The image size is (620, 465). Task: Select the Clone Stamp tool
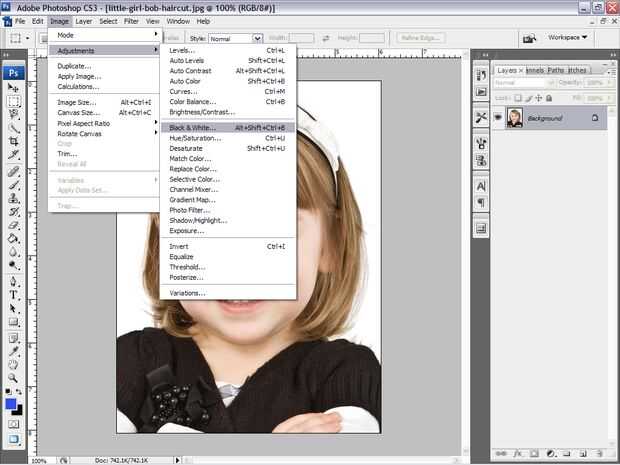13,198
